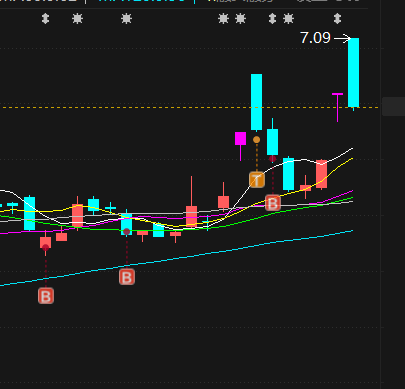405x389 pixels.
Task: Select the star marker above the middle B signal
Action: click(x=126, y=19)
